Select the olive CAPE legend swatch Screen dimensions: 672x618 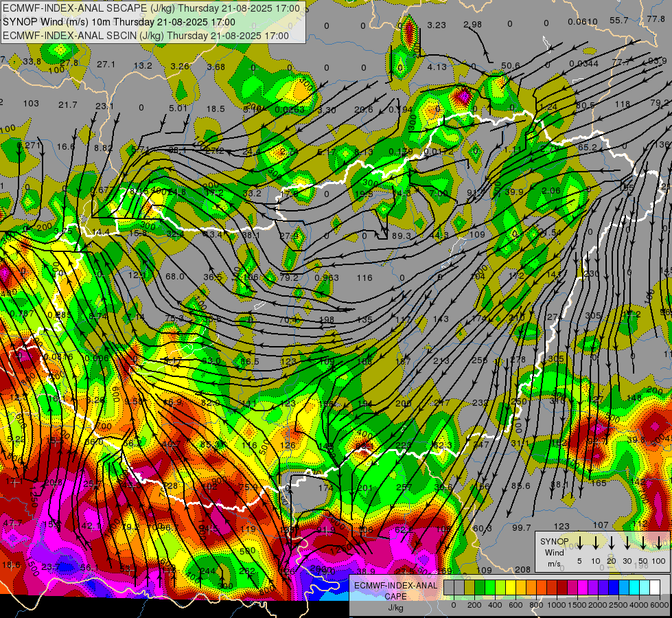point(470,587)
